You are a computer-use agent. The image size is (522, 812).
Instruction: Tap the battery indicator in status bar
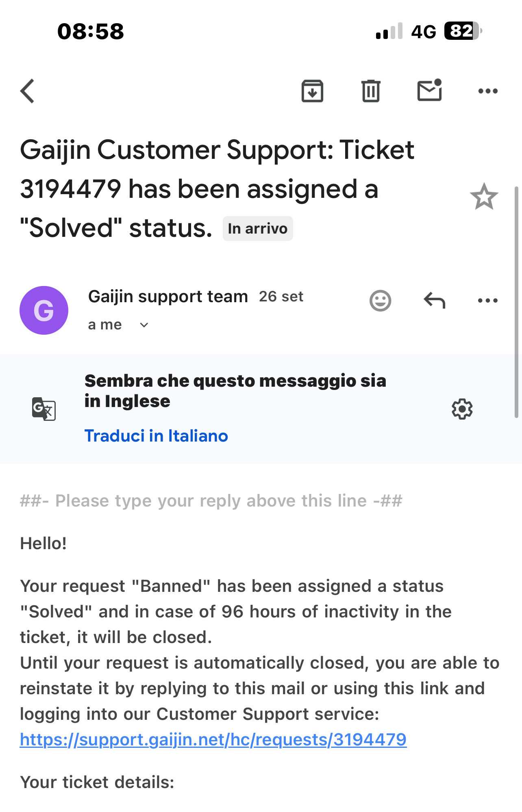pos(462,31)
